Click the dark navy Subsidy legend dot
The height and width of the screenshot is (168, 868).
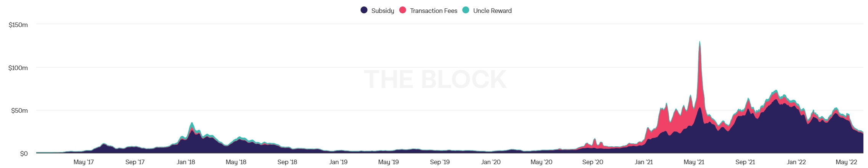tap(364, 10)
